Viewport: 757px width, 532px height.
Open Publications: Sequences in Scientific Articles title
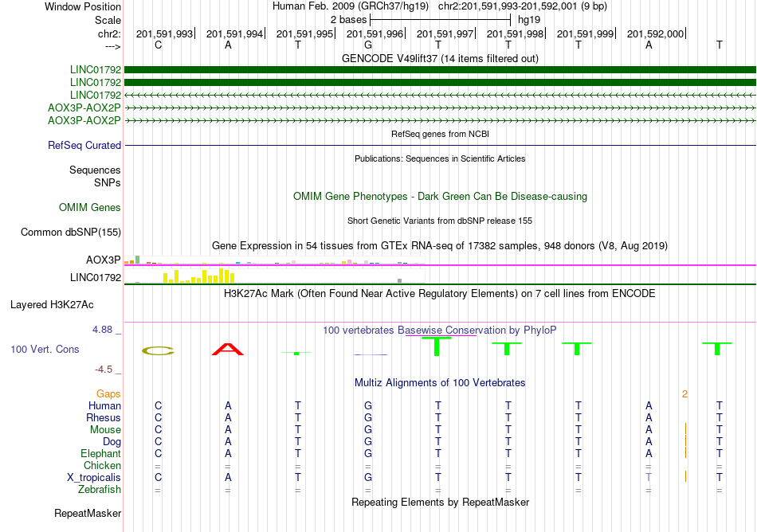(x=440, y=158)
